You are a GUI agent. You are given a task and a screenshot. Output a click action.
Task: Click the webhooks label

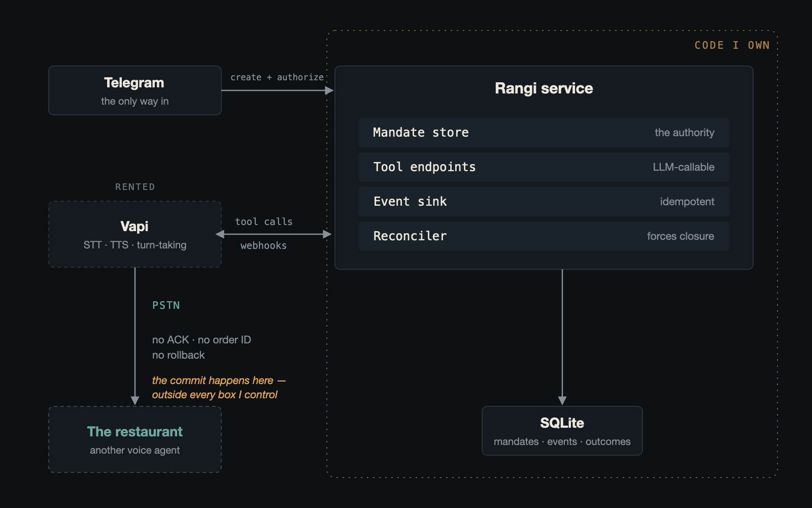click(263, 245)
